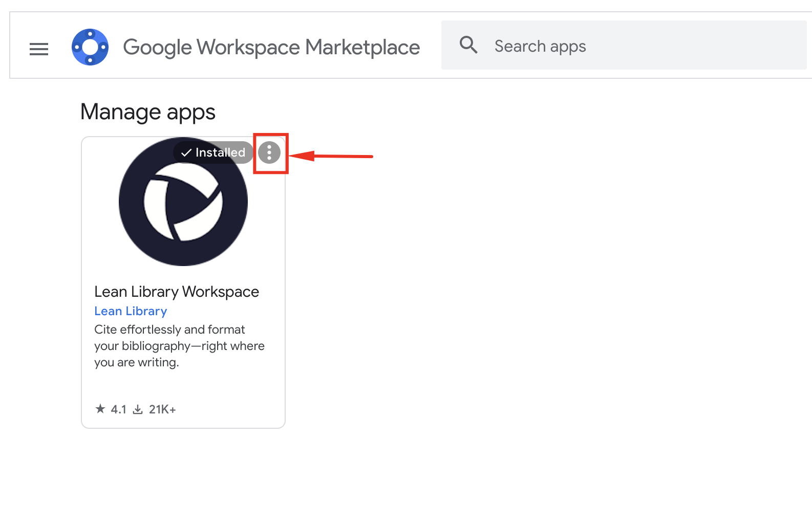812x526 pixels.
Task: Click the 21K+ downloads value
Action: click(x=162, y=409)
